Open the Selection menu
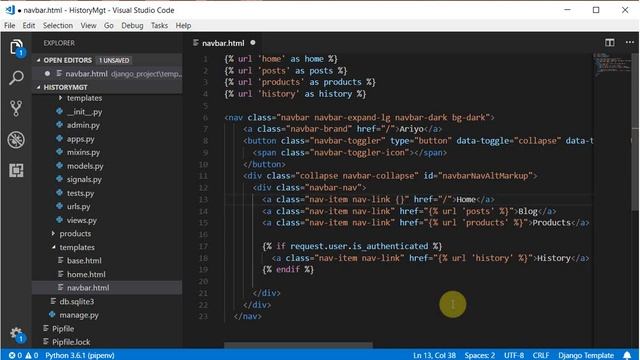 coord(58,25)
